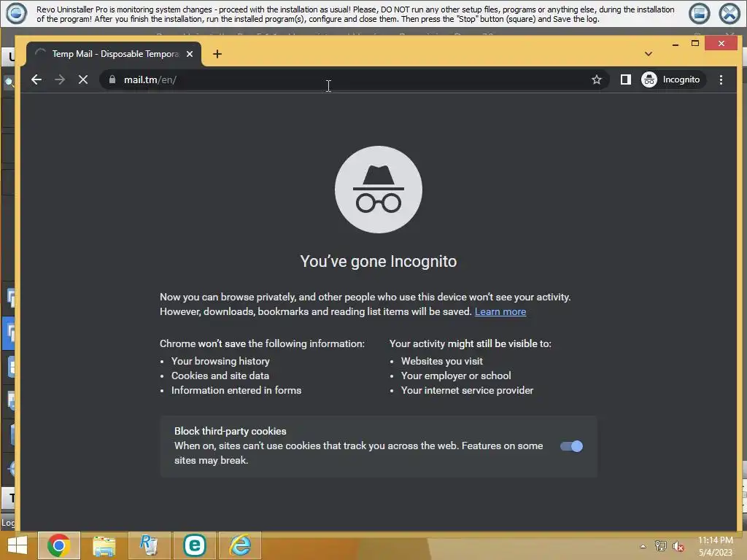Open Revo Uninstaller taskbar icon
Image resolution: width=747 pixels, height=560 pixels.
(x=149, y=545)
